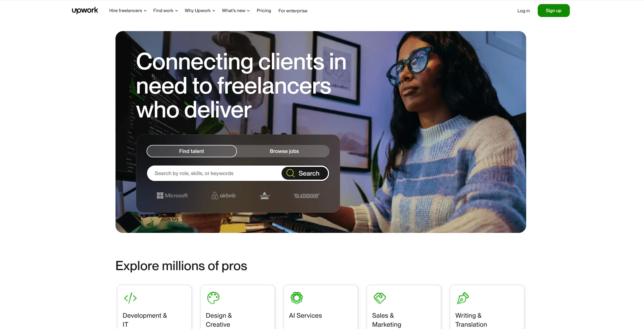Switch to Browse jobs mode

coord(284,151)
